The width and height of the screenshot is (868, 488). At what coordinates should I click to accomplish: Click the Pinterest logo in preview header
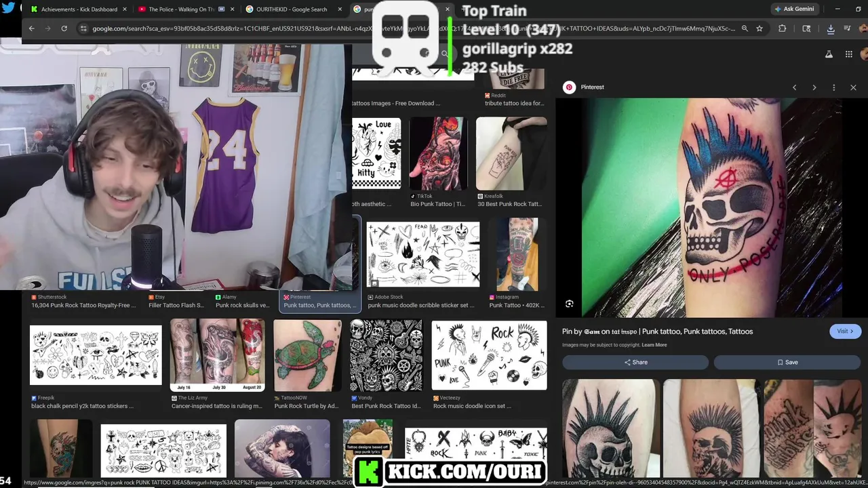(570, 87)
